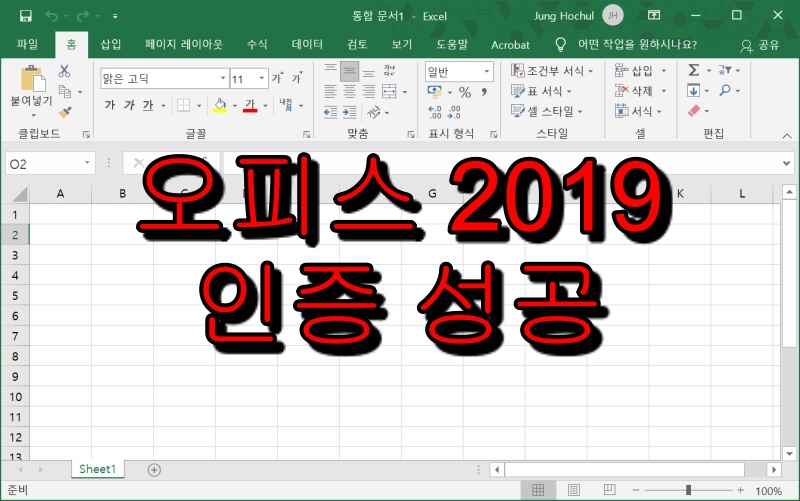800x501 pixels.
Task: Open the font size dropdown showing 11
Action: coord(262,78)
